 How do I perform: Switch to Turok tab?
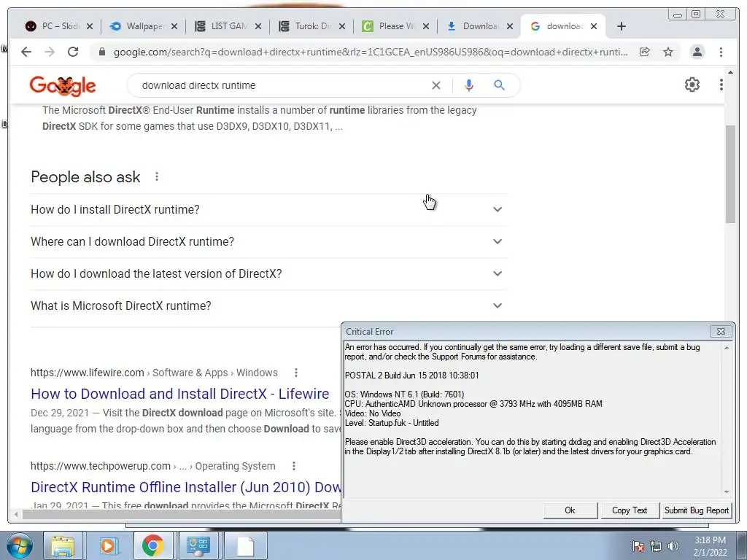(x=311, y=26)
